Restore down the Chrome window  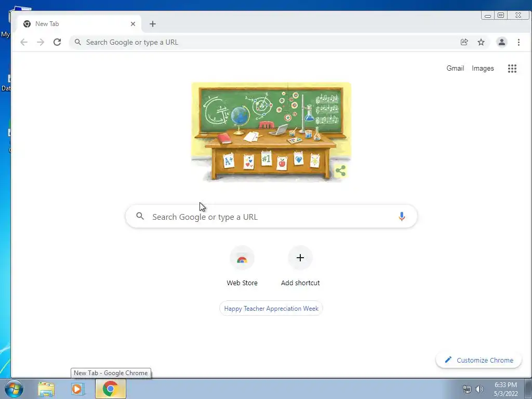pos(501,15)
